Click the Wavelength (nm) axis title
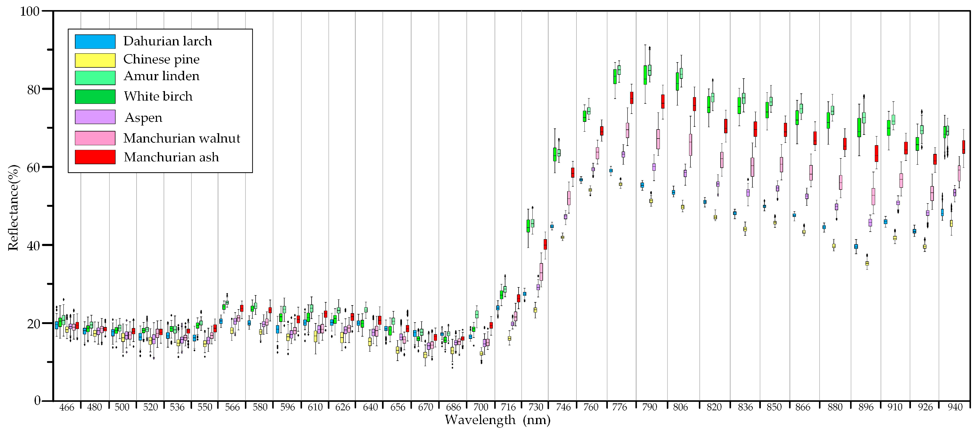The image size is (980, 431). [498, 420]
